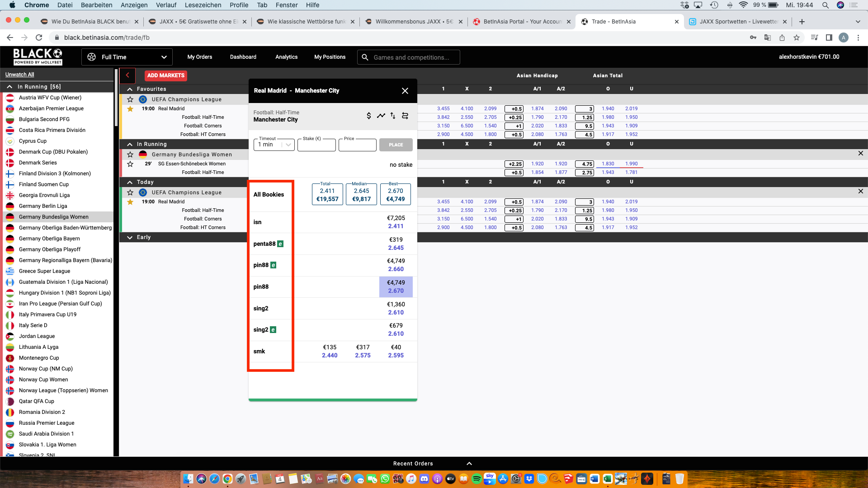Toggle the pin88 e badge
Image resolution: width=868 pixels, height=488 pixels.
pyautogui.click(x=274, y=265)
